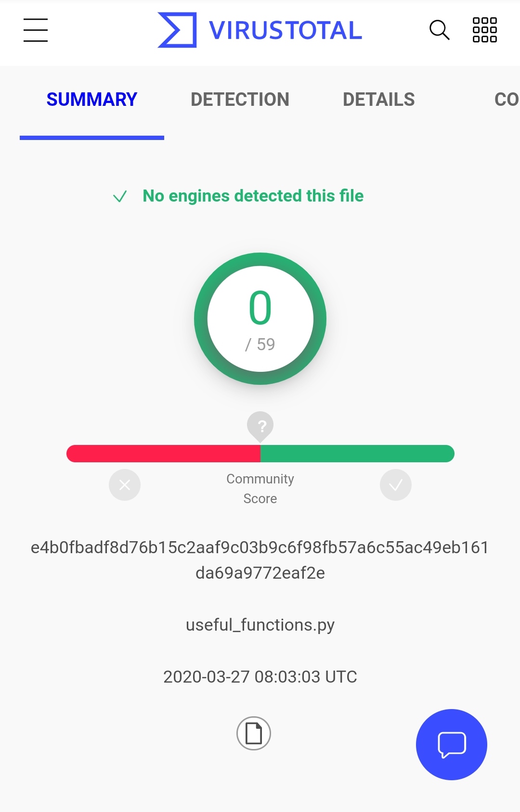Switch to the Detection tab
520x812 pixels.
240,100
